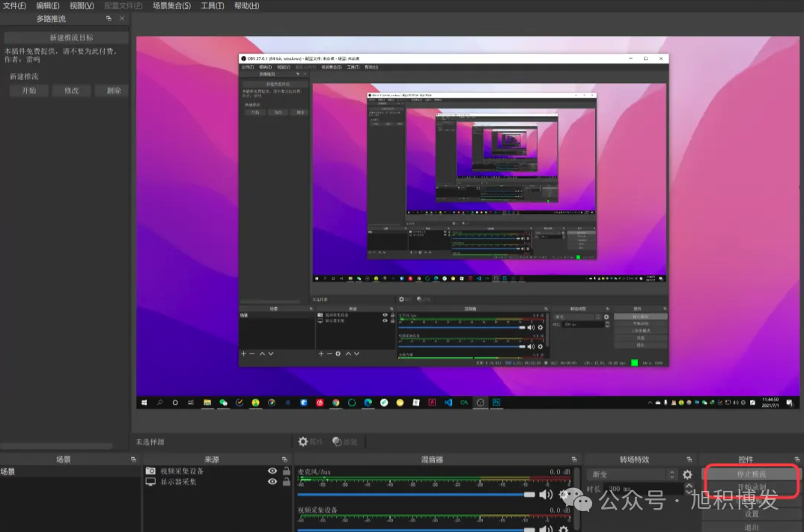Image resolution: width=804 pixels, height=532 pixels.
Task: Open transition properties gear beside 渐变
Action: (x=687, y=474)
